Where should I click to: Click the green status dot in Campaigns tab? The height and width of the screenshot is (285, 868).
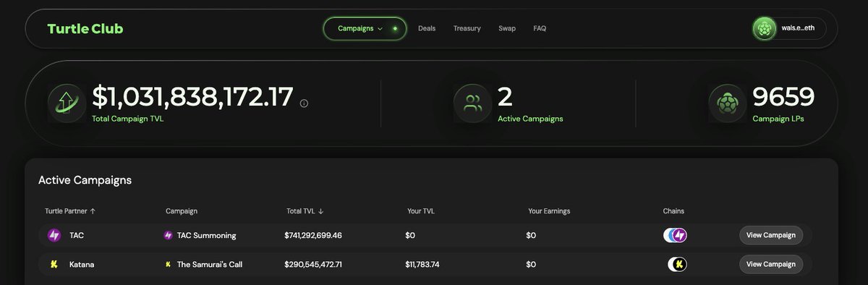395,29
